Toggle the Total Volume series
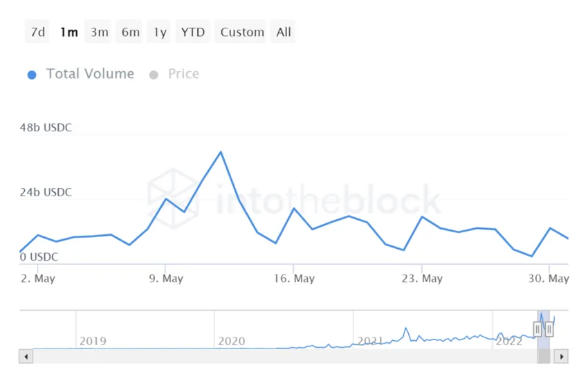 [90, 74]
